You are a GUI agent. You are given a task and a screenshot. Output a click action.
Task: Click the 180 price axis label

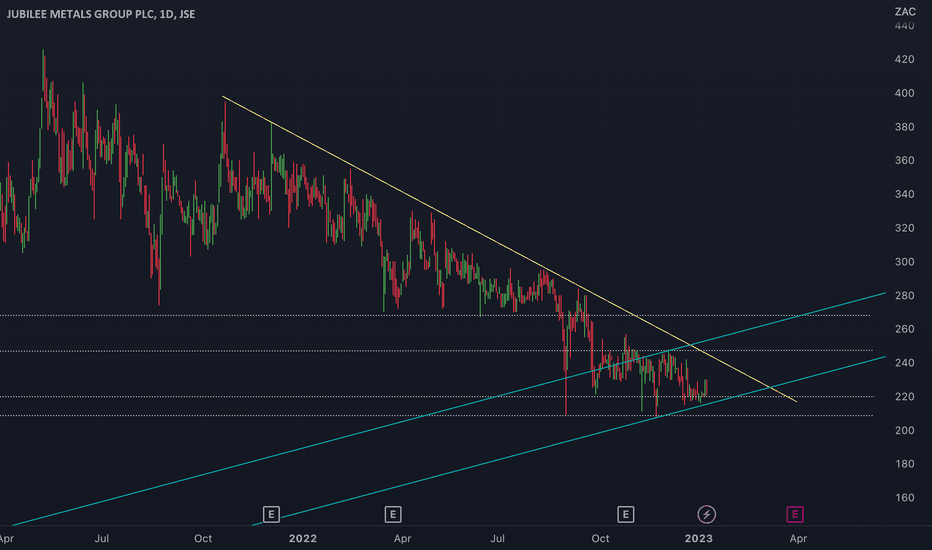(x=904, y=464)
